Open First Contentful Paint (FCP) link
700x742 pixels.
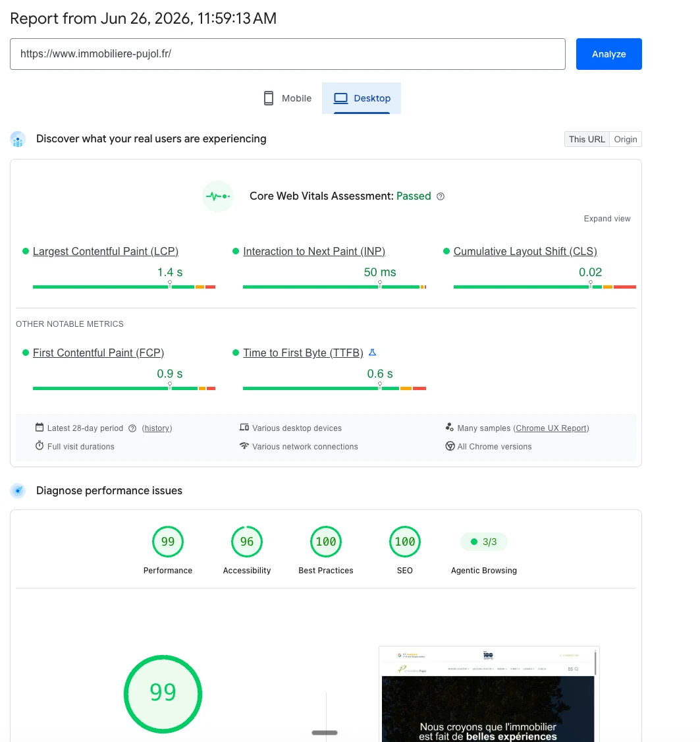tap(98, 353)
